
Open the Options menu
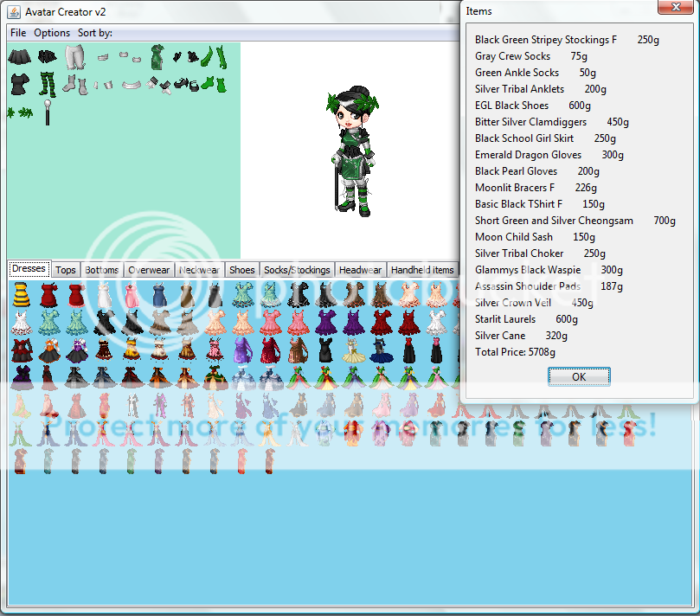pyautogui.click(x=52, y=33)
